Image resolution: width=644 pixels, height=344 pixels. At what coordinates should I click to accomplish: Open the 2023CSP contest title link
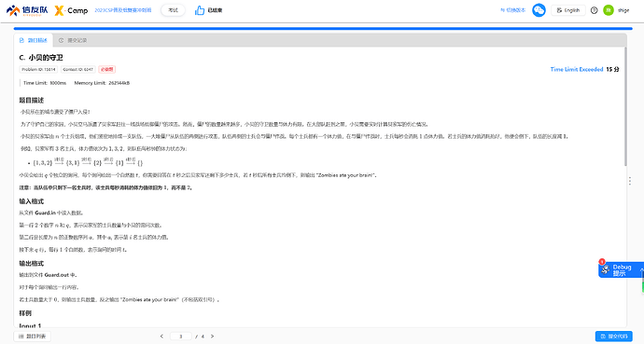(123, 10)
